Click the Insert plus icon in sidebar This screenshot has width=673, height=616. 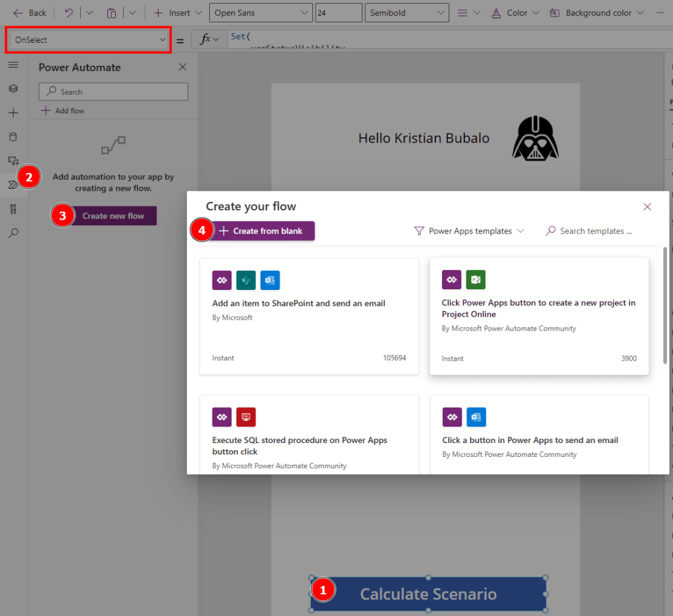tap(13, 113)
